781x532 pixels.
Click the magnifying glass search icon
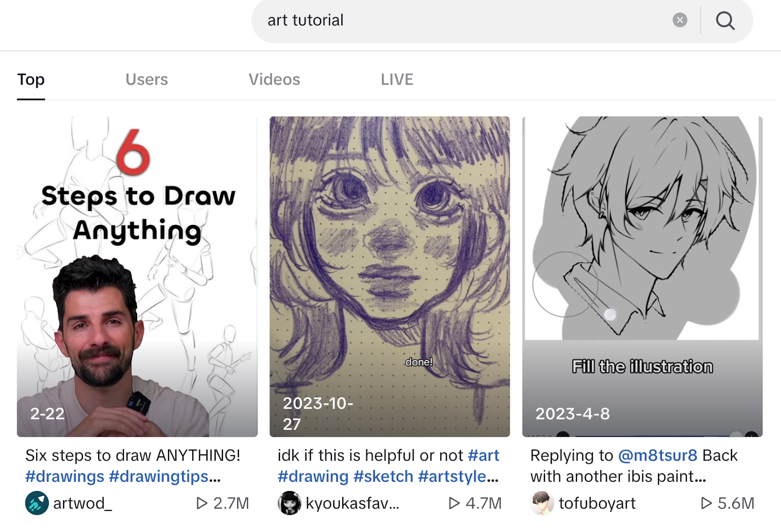pos(725,20)
